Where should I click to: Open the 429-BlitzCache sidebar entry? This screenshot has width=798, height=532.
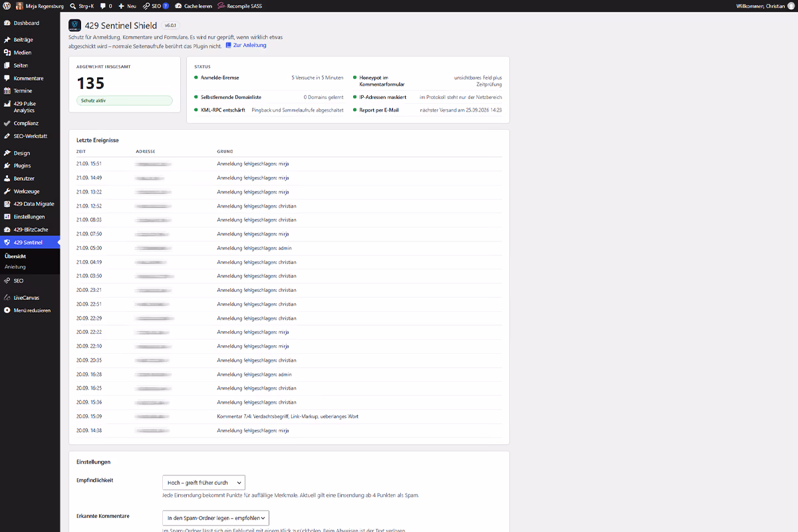coord(30,229)
